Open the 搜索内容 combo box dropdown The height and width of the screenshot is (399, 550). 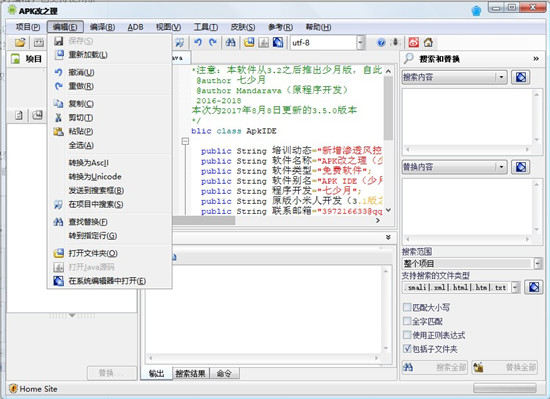(x=501, y=77)
